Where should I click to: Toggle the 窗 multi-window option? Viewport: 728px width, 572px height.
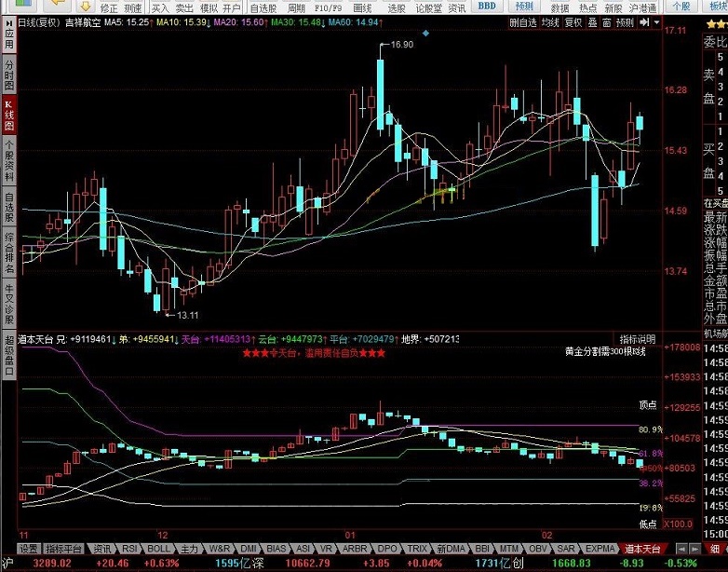click(x=606, y=22)
